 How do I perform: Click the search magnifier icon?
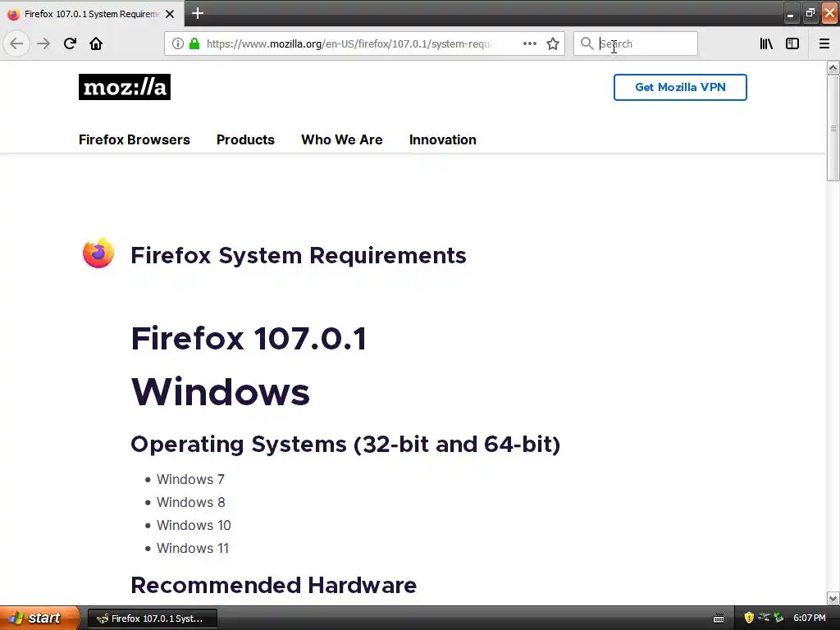tap(587, 43)
